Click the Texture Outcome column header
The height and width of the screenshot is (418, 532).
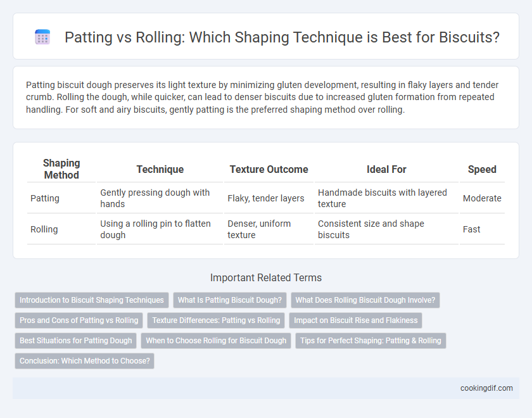pyautogui.click(x=269, y=169)
